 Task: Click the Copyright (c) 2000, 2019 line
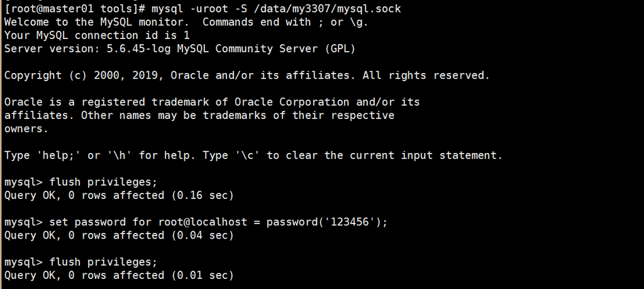(x=107, y=75)
